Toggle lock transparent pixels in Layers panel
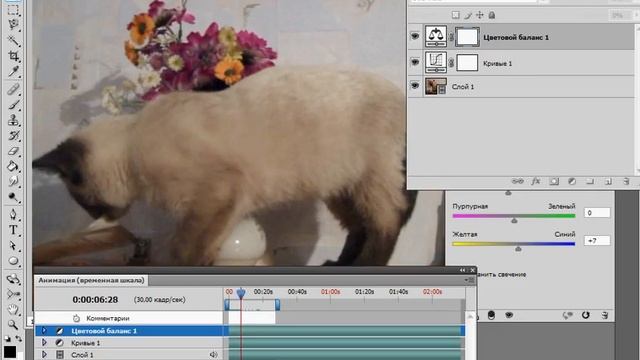Viewport: 640px width, 360px height. coord(456,15)
